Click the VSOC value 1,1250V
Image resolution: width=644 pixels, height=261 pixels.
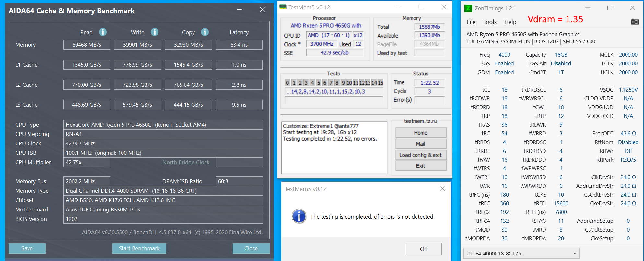tap(628, 90)
